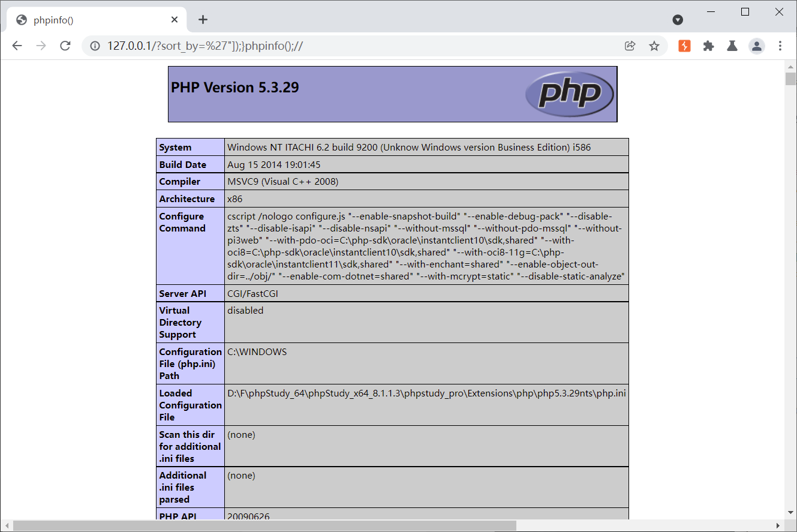The image size is (797, 532).
Task: Click the address bar URL
Action: 205,46
